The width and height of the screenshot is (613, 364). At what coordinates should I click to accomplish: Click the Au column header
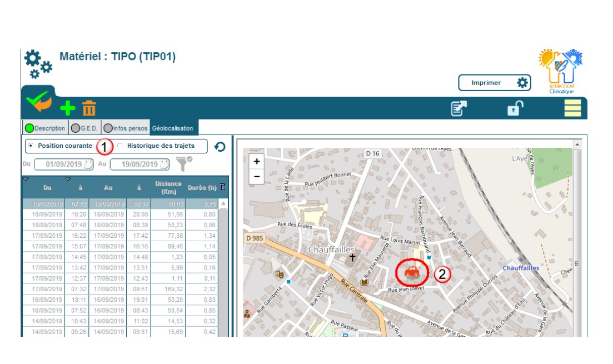108,188
